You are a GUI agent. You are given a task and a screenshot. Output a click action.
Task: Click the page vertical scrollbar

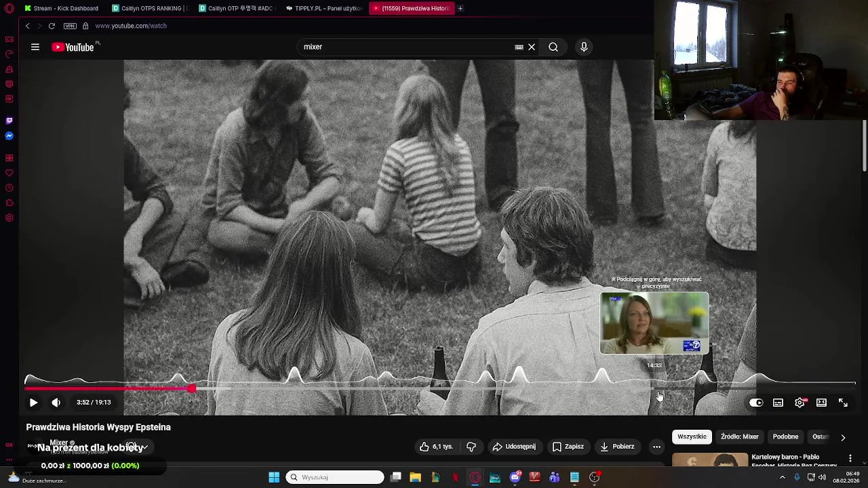865,146
